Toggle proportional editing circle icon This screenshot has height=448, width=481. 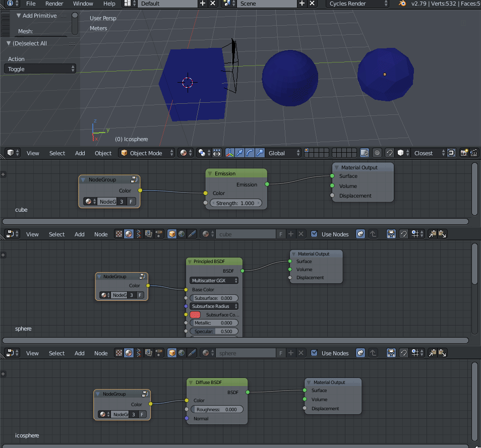coord(377,153)
